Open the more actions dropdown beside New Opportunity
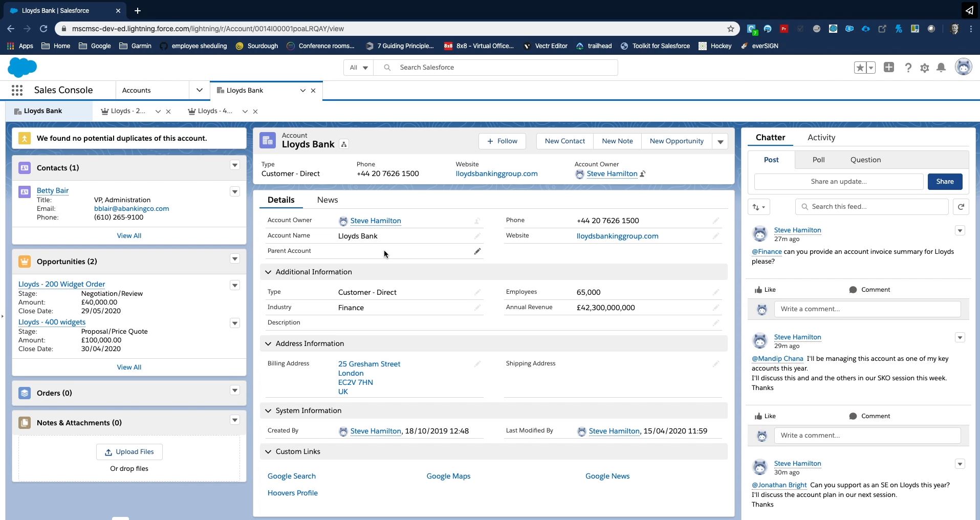Viewport: 980px width, 520px height. [x=720, y=141]
